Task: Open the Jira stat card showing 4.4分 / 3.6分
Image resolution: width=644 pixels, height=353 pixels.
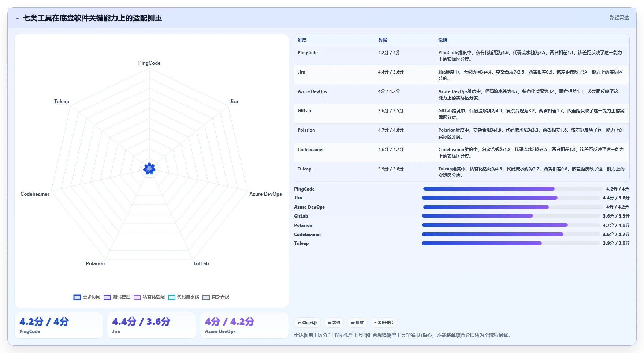Action: click(x=152, y=325)
